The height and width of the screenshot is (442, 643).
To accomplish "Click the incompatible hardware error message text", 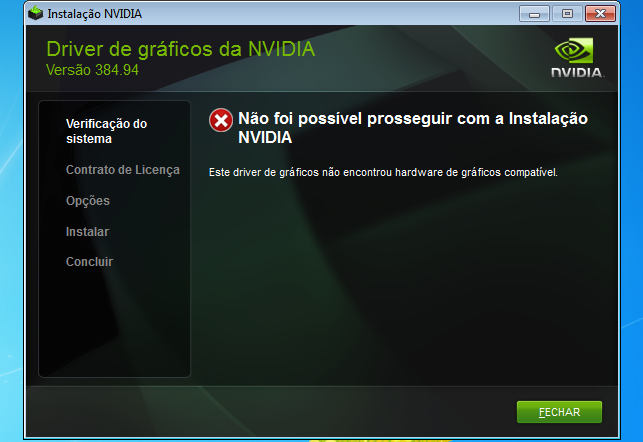I will 383,172.
